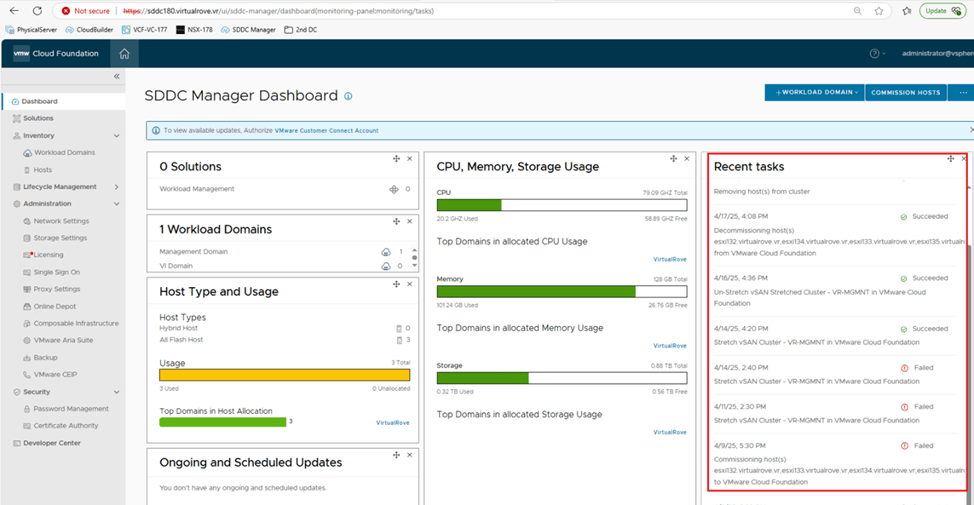Expand the Lifecycle Management section

(x=116, y=187)
